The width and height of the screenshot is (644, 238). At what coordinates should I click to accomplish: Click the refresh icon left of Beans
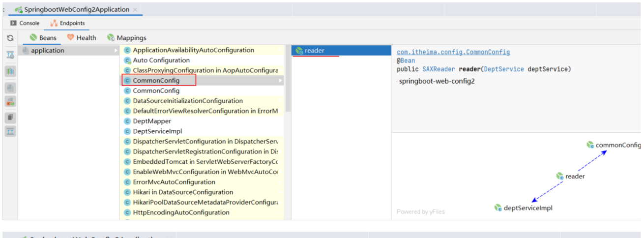coord(10,38)
